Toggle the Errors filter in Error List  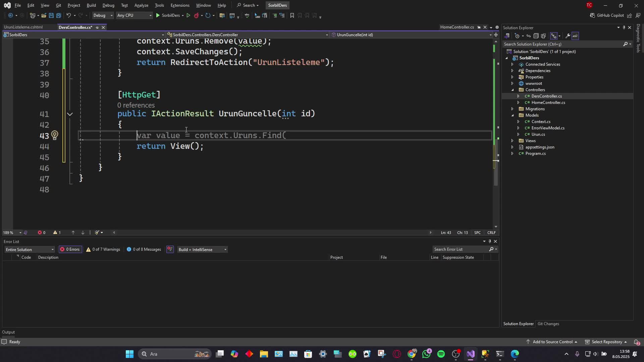(70, 249)
